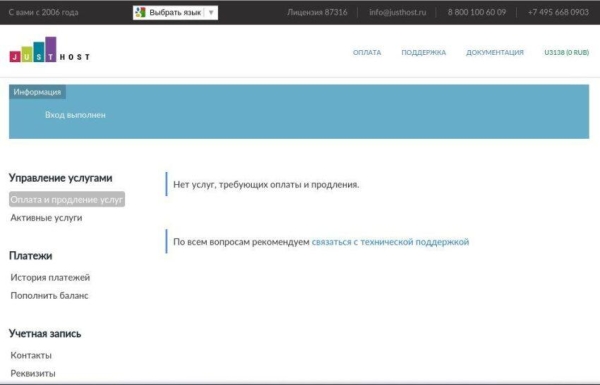Open Пополнить баланс in the sidebar
The image size is (600, 385).
[49, 295]
